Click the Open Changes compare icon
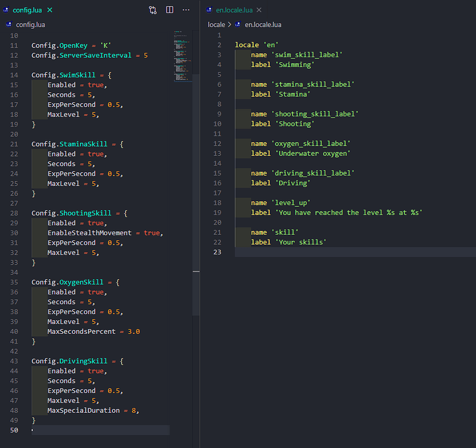Viewport: 476px width, 448px height. point(153,10)
